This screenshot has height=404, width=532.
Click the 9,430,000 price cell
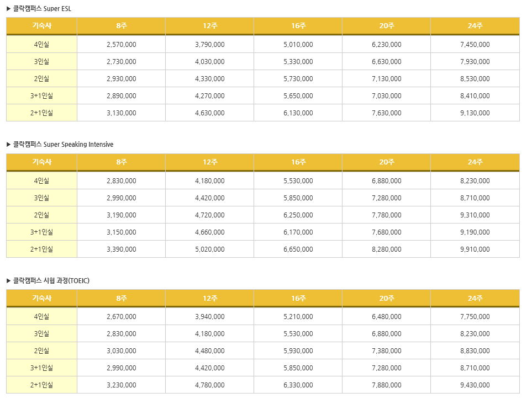click(475, 385)
